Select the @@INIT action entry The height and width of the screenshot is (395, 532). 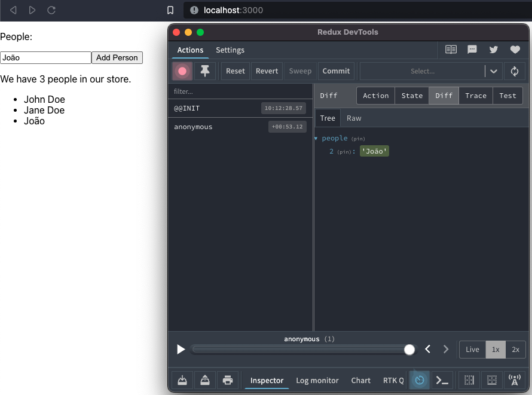[240, 109]
